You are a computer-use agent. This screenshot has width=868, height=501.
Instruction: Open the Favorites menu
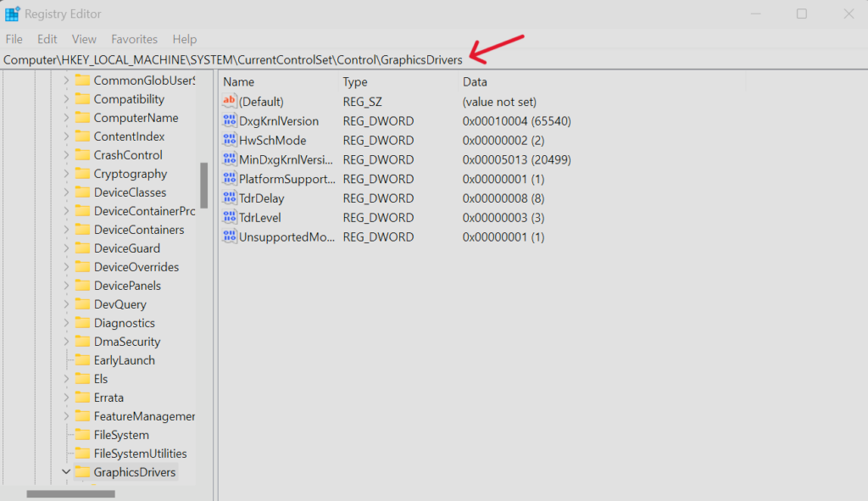135,39
